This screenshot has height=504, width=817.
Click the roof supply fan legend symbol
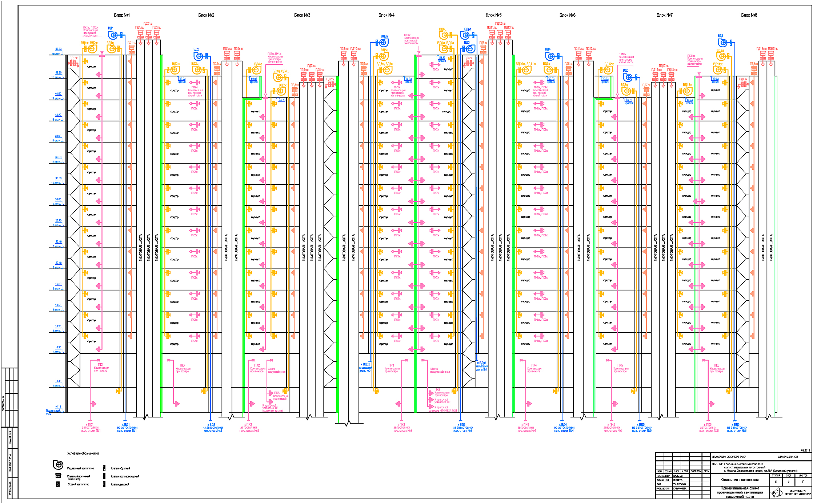(x=58, y=475)
